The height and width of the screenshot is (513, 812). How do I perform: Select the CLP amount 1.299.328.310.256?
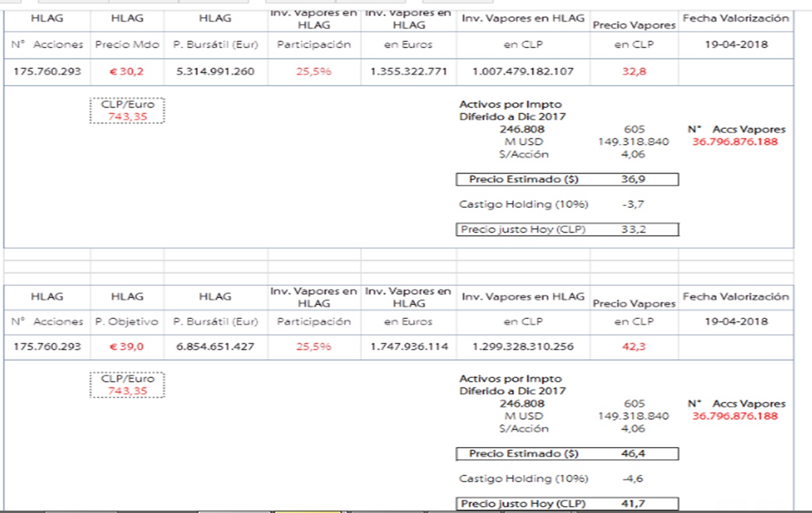(x=523, y=347)
